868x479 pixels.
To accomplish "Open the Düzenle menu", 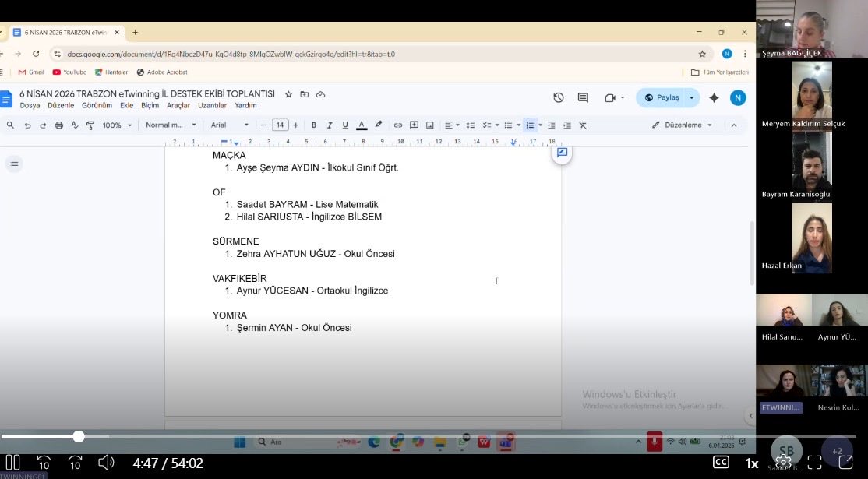I will click(x=61, y=106).
